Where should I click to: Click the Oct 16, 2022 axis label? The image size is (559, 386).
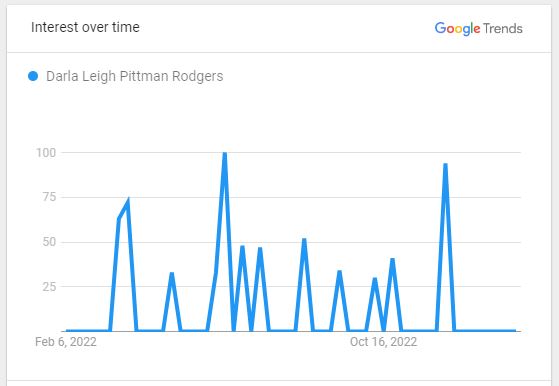(384, 342)
